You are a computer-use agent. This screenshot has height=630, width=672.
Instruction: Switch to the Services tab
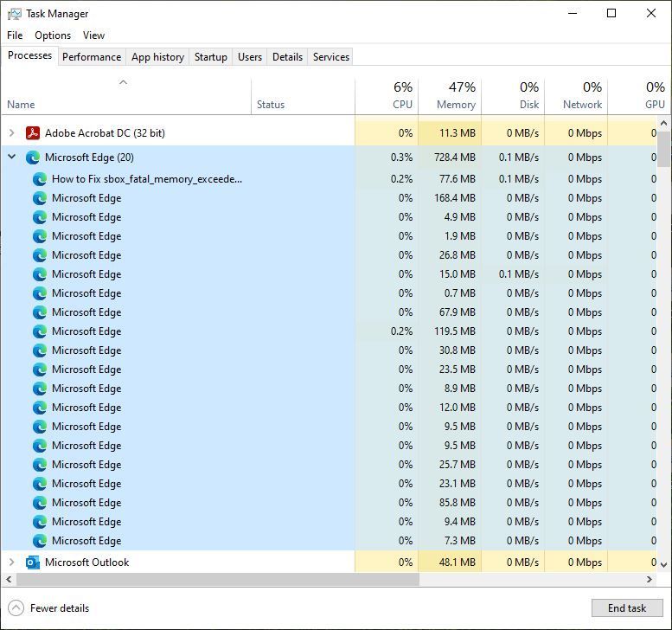tap(331, 57)
